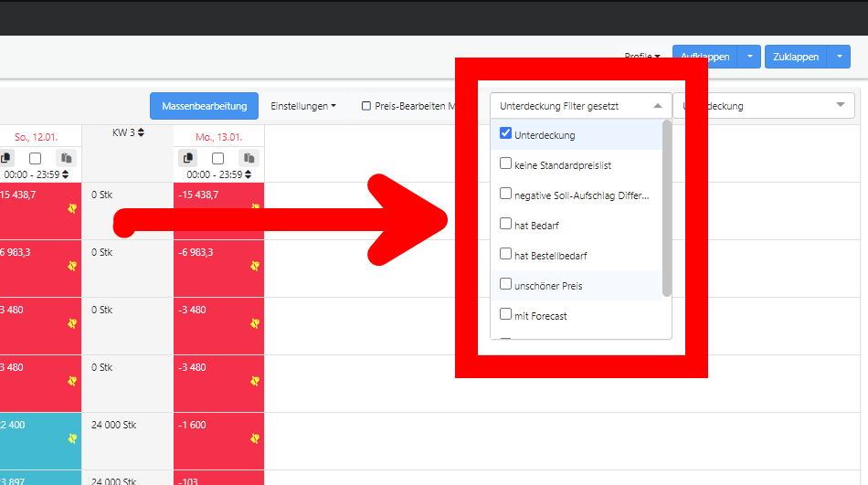
Task: Click the filter list scrollbar
Action: pos(666,209)
